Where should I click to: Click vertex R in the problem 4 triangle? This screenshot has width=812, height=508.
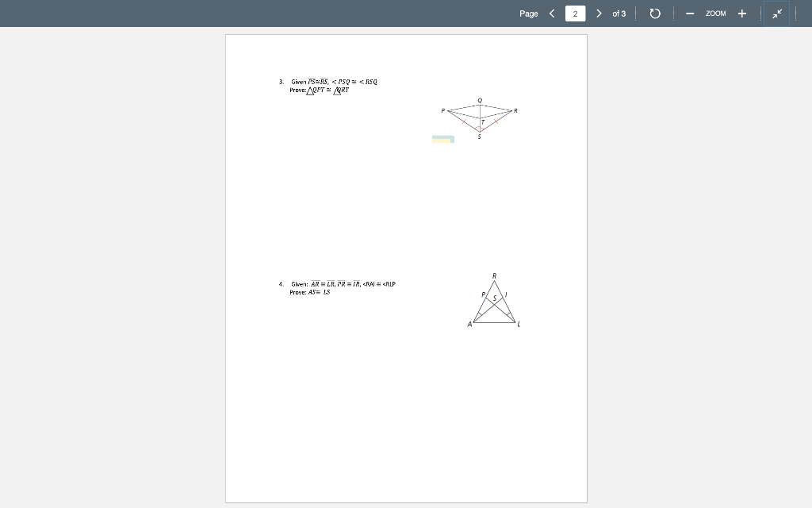pyautogui.click(x=494, y=275)
